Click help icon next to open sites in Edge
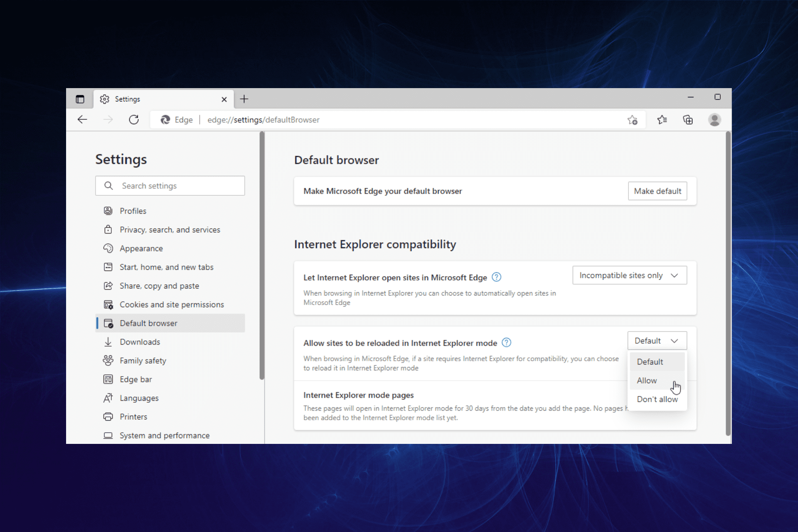 (496, 277)
